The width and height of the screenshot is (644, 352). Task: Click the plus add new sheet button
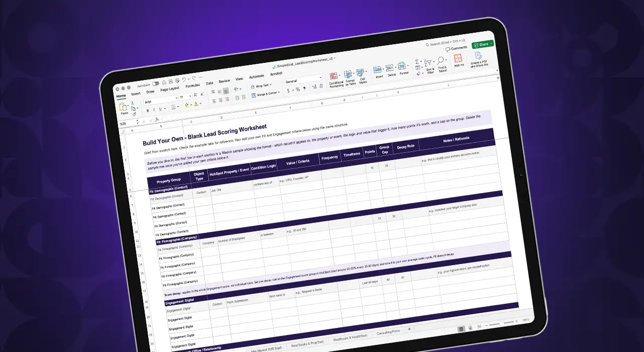[x=409, y=329]
